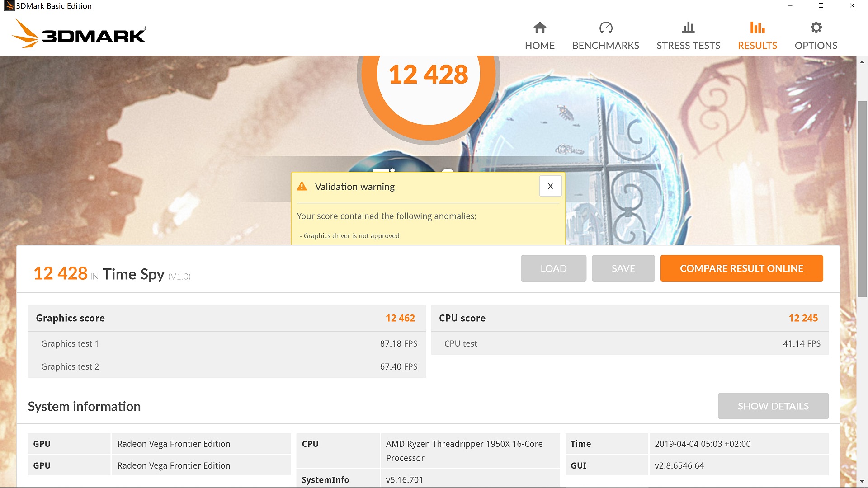Click the 3DMark logo
This screenshot has width=868, height=488.
pyautogui.click(x=79, y=34)
